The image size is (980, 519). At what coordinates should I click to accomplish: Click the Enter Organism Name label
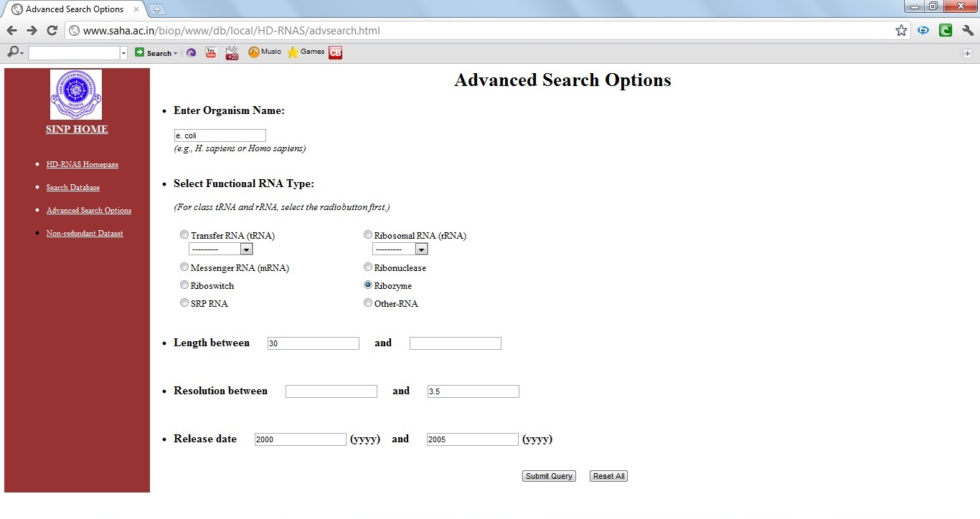tap(229, 110)
